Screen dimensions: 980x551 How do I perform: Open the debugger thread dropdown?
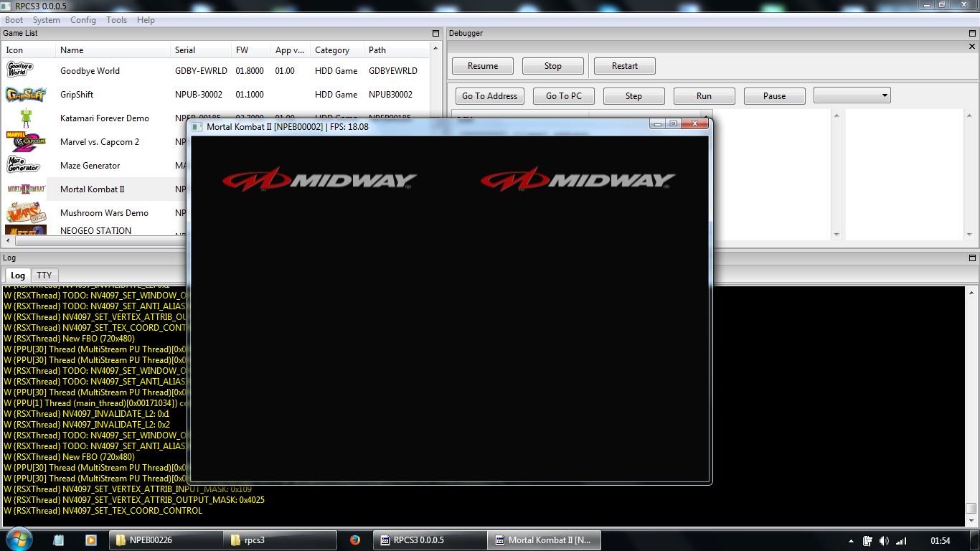click(852, 95)
